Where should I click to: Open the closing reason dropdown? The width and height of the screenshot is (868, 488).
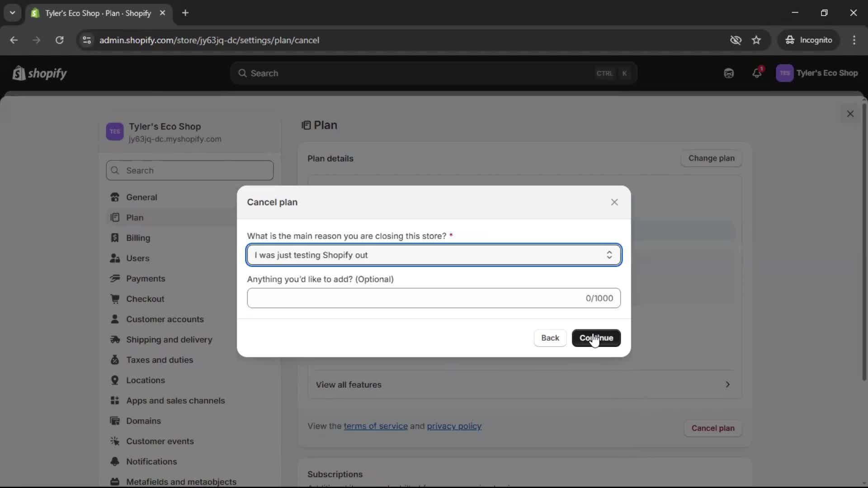(x=434, y=255)
